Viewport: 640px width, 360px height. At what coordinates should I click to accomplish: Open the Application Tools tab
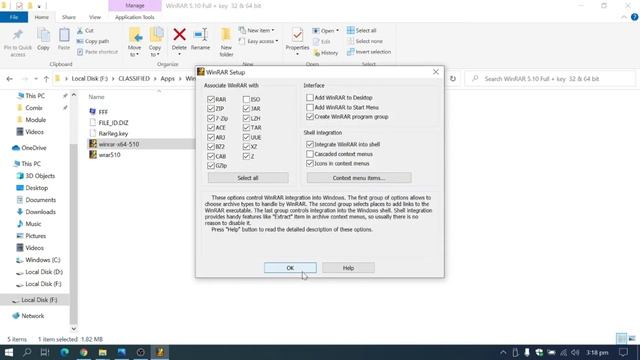tap(135, 17)
